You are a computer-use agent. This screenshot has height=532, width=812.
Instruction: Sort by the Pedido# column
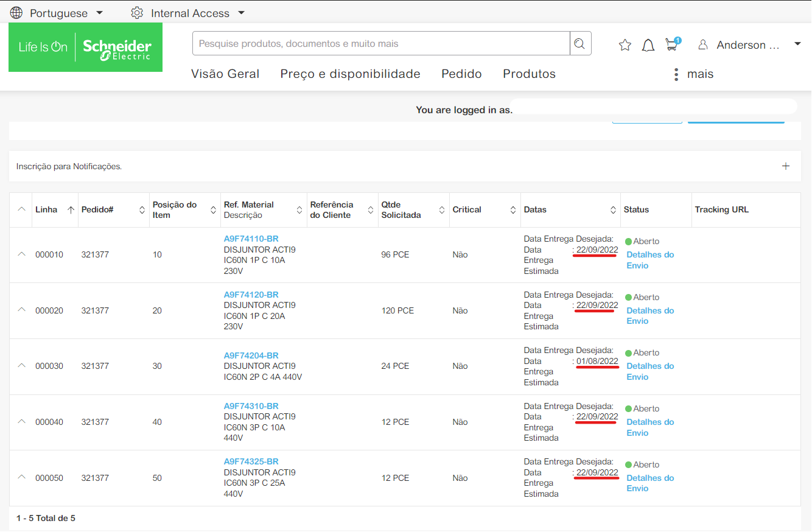click(142, 210)
